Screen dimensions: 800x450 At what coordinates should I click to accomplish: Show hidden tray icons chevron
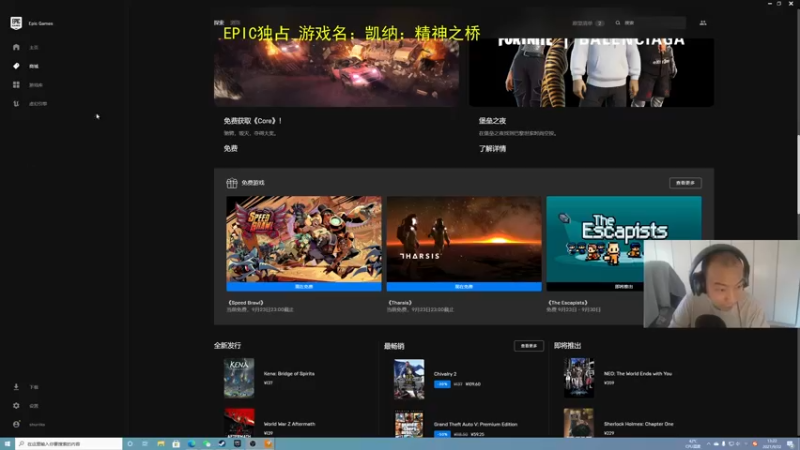click(708, 444)
